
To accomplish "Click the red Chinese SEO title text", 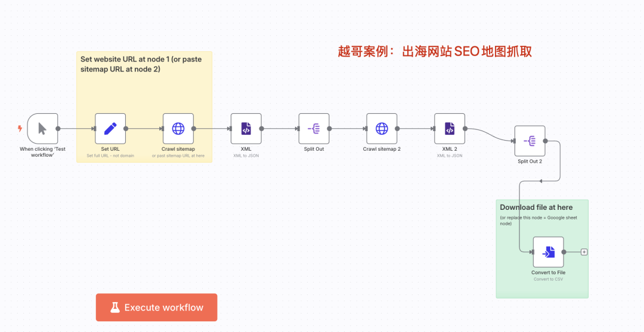I will pos(435,51).
